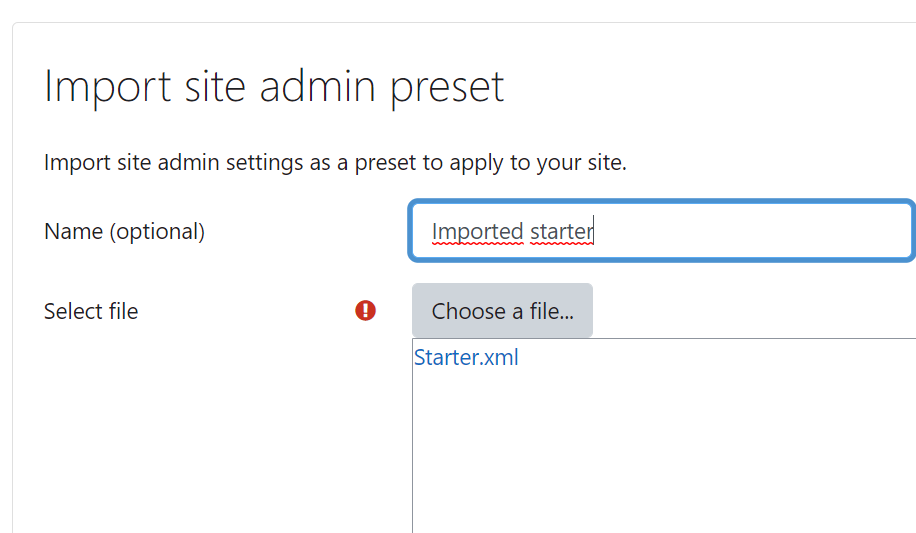Click the Import site admin preset heading

click(274, 86)
